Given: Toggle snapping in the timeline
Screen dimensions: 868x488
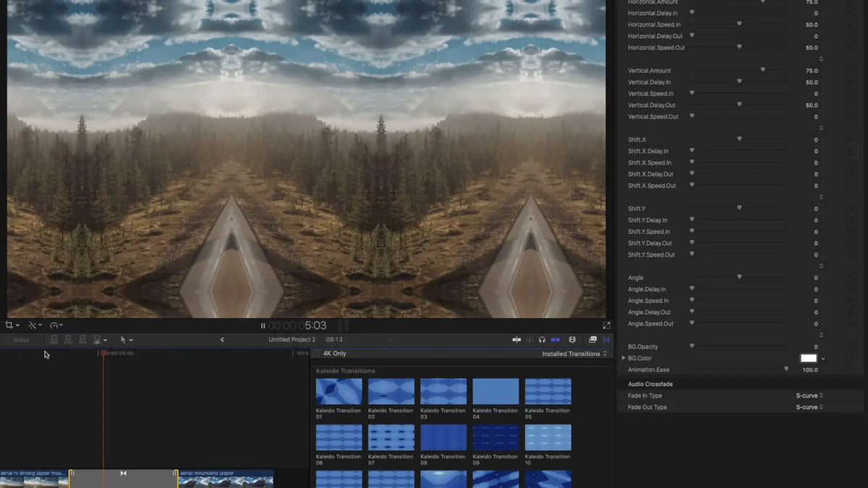Looking at the screenshot, I should click(x=556, y=340).
